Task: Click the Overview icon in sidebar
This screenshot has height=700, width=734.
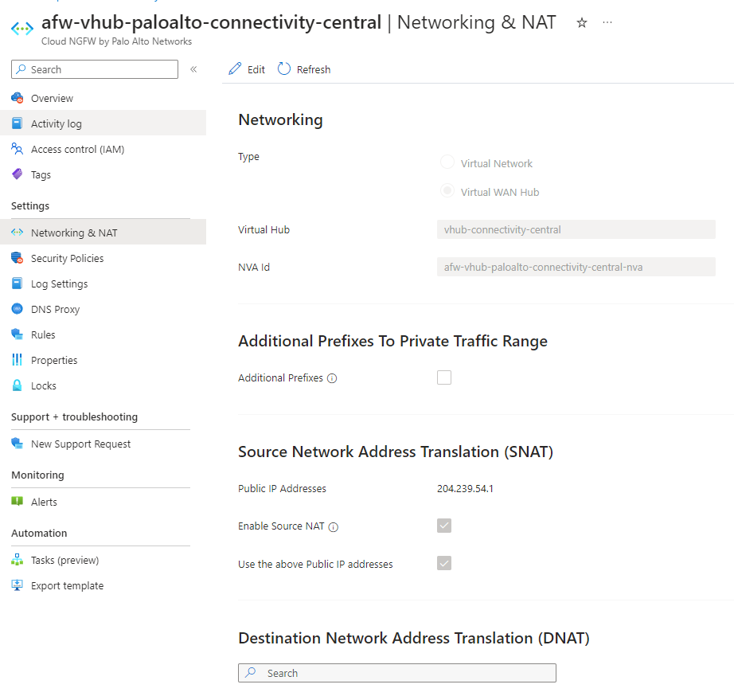Action: tap(17, 98)
